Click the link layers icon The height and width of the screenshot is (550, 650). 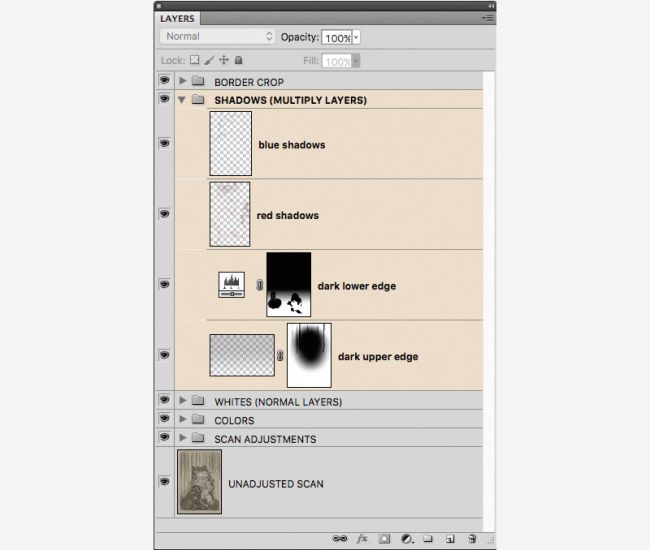(339, 539)
